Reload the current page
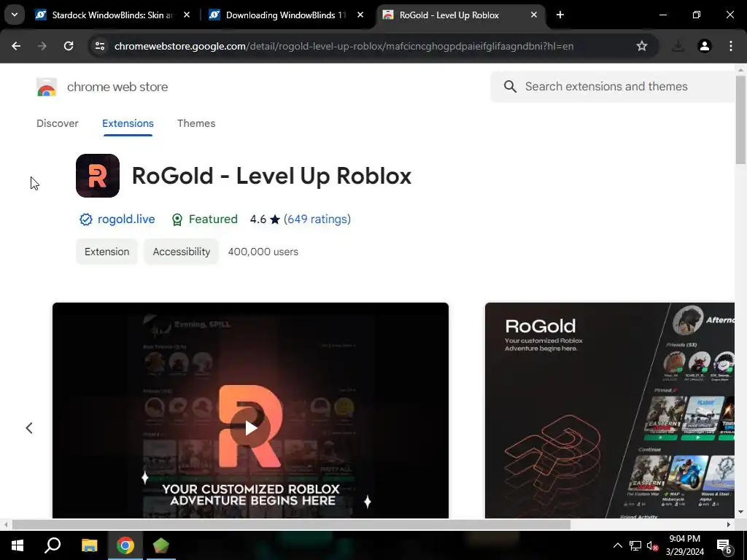747x560 pixels. [69, 46]
